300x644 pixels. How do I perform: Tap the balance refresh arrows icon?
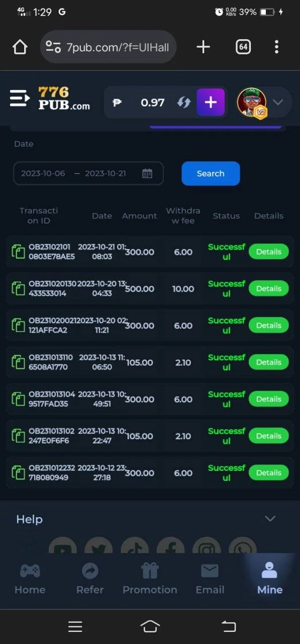(x=184, y=103)
